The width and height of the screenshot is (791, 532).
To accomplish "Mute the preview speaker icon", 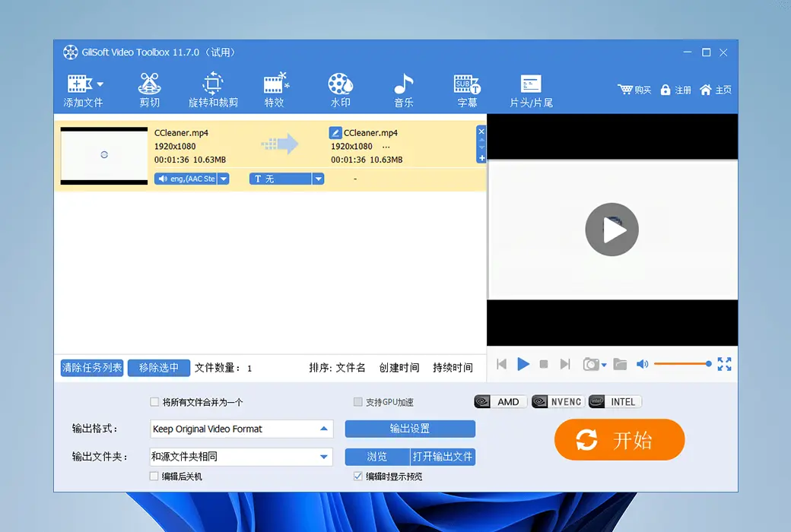I will click(x=642, y=364).
